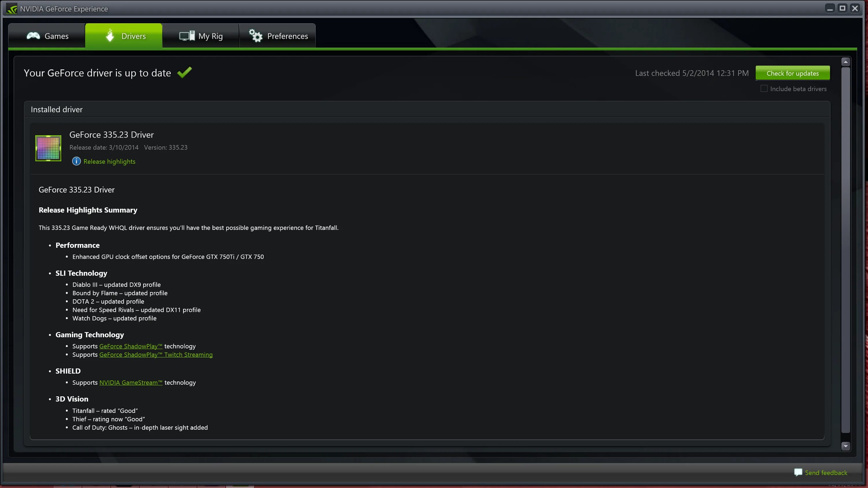Click the Check for updates button
This screenshot has width=868, height=488.
pos(792,73)
